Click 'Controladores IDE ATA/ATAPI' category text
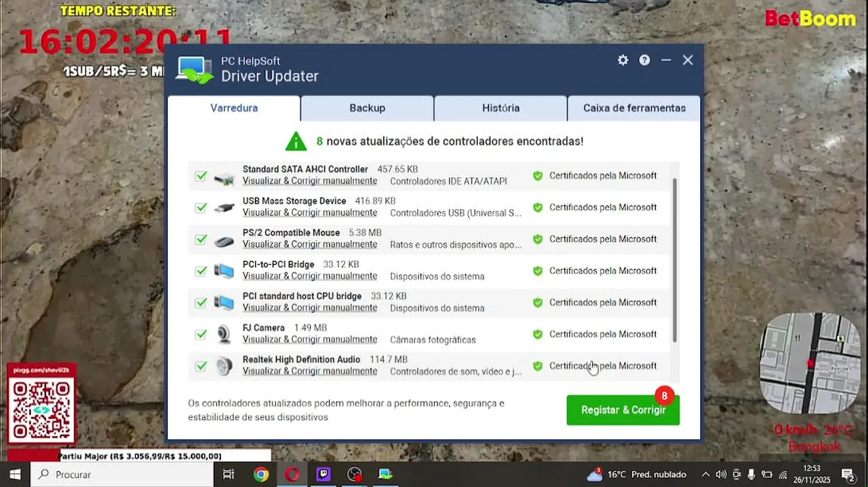This screenshot has width=868, height=487. click(448, 181)
